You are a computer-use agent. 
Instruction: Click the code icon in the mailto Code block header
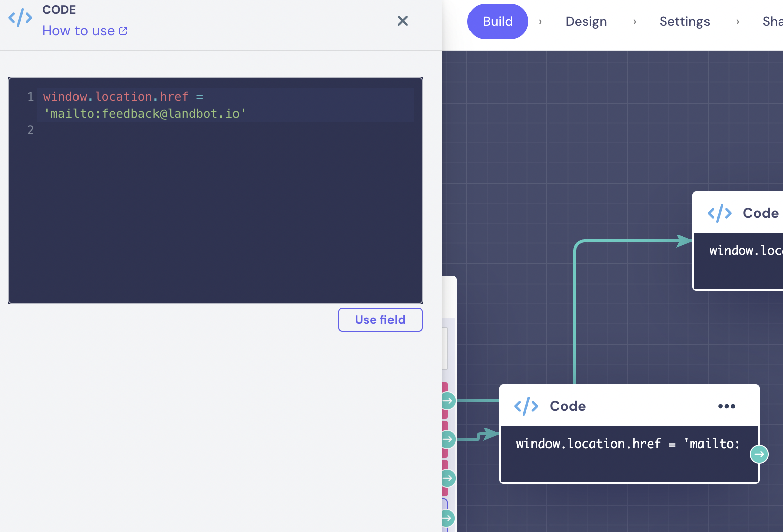coord(526,406)
